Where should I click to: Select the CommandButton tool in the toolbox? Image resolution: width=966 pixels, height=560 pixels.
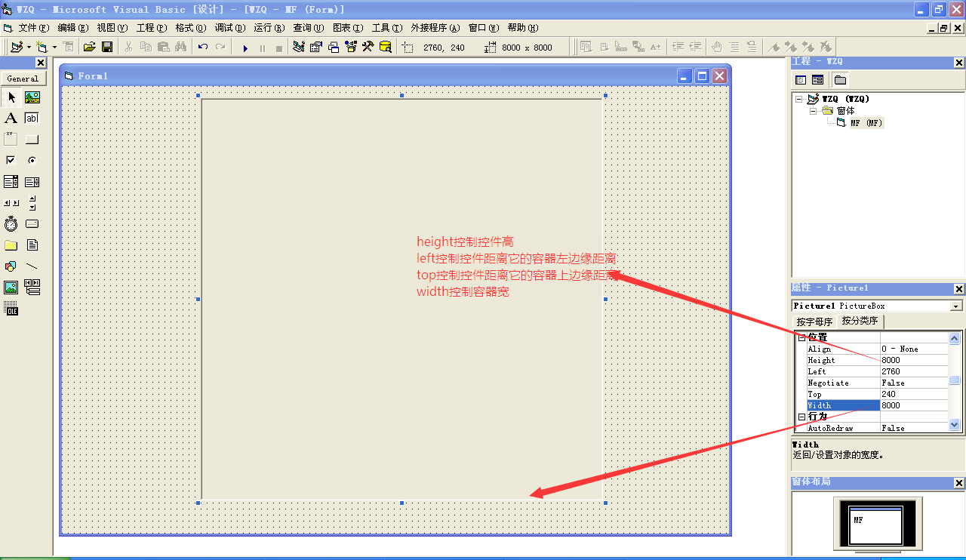[32, 140]
